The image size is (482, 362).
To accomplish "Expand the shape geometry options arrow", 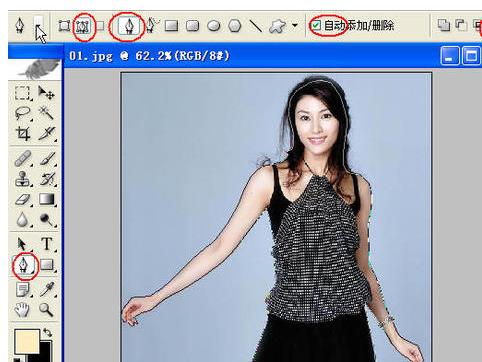I will (295, 25).
